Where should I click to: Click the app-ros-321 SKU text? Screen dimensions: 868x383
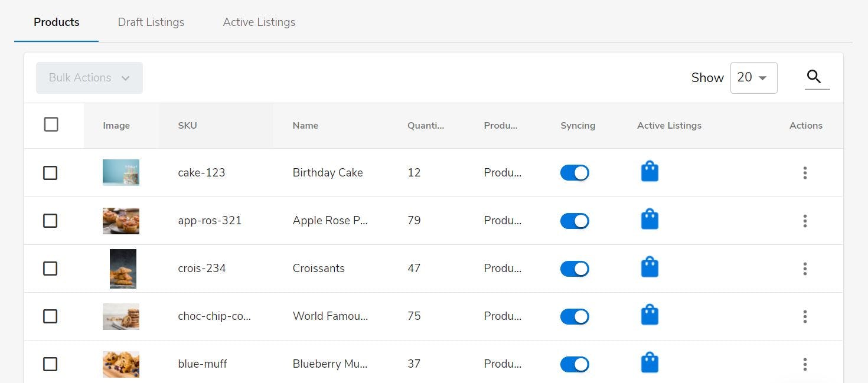pyautogui.click(x=210, y=221)
